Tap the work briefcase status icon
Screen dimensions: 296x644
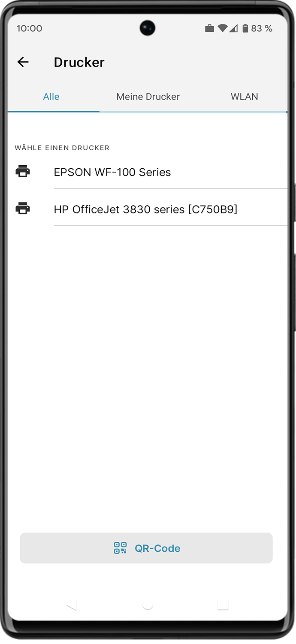click(209, 28)
